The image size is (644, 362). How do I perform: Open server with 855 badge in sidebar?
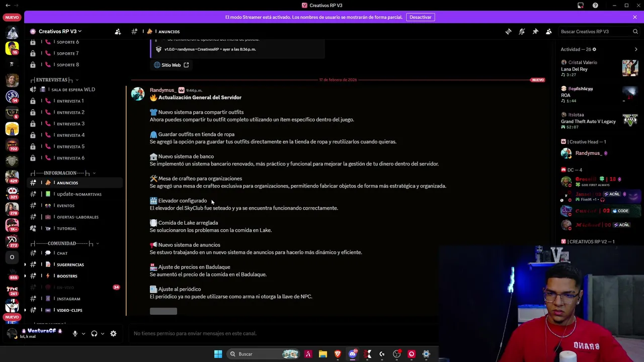point(12,273)
